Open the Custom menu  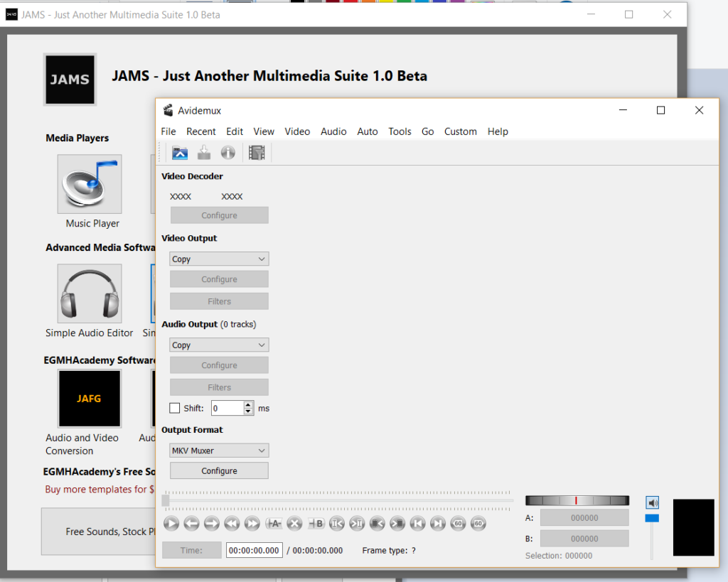tap(461, 131)
